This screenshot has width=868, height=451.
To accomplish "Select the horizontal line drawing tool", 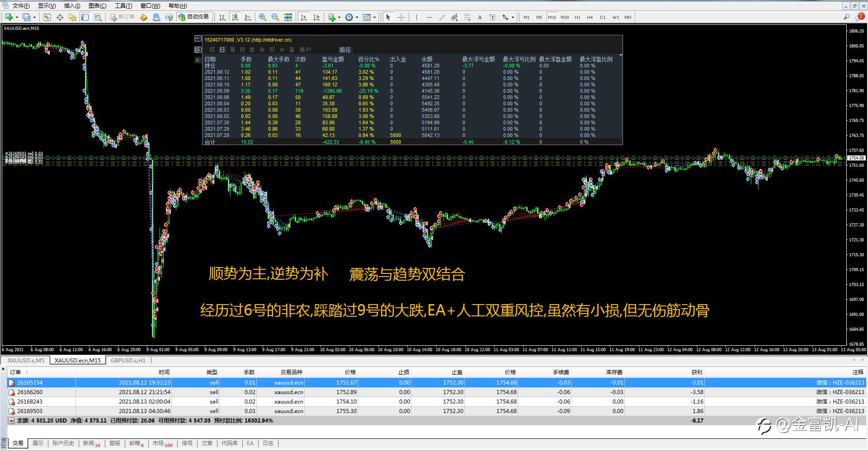I will (x=429, y=17).
